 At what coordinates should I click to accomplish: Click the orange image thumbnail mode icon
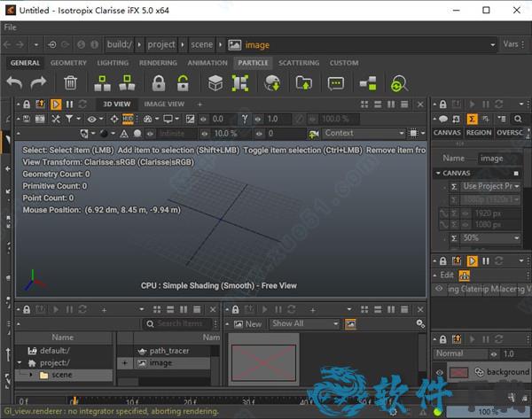pyautogui.click(x=350, y=324)
